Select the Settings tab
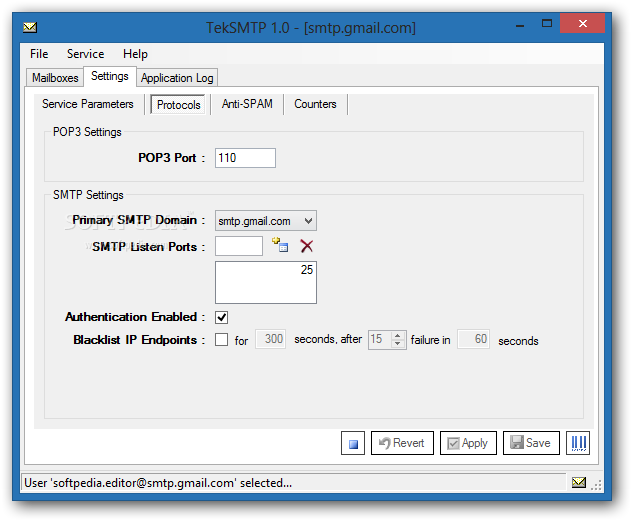Image resolution: width=632 pixels, height=521 pixels. [110, 76]
